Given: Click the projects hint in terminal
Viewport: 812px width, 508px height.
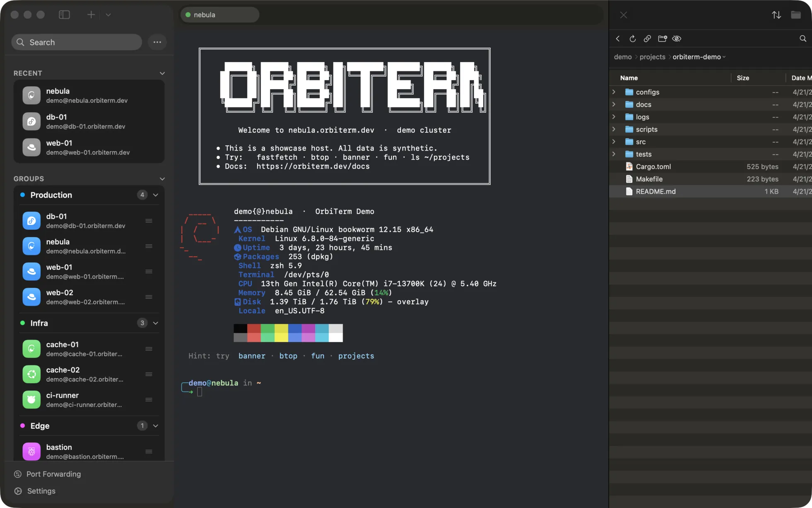Looking at the screenshot, I should click(x=356, y=356).
